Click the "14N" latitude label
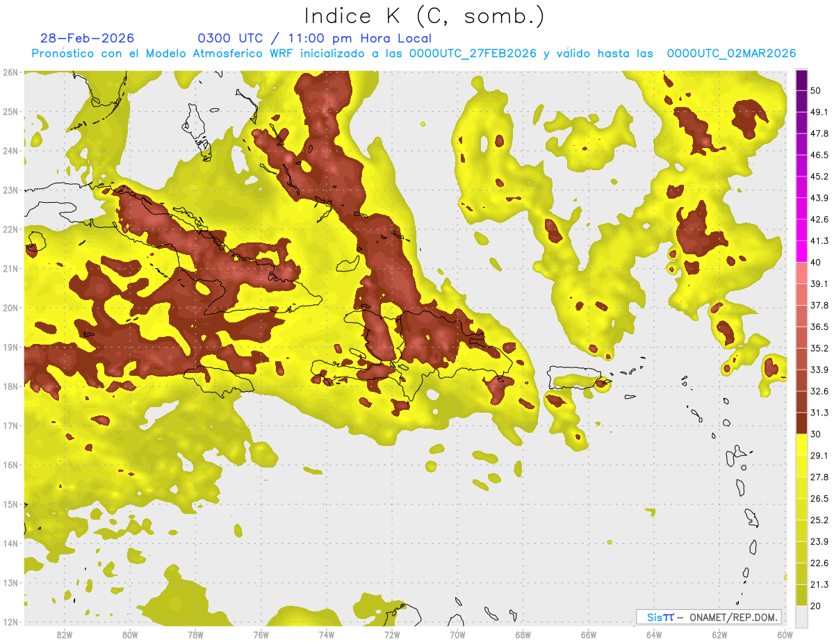The width and height of the screenshot is (834, 644). click(x=10, y=543)
